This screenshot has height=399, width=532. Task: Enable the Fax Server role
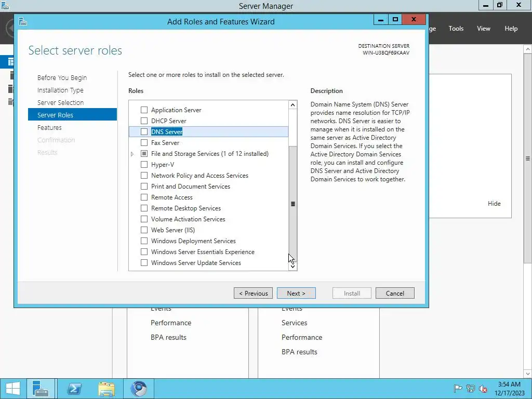pos(144,142)
